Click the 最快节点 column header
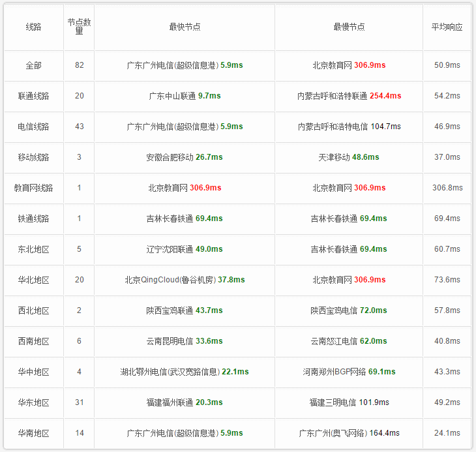476x452 pixels. 185,27
